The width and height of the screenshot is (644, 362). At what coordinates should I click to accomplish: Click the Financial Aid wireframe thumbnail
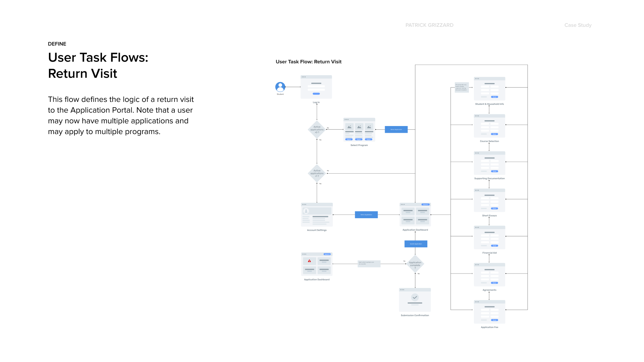[x=489, y=238]
